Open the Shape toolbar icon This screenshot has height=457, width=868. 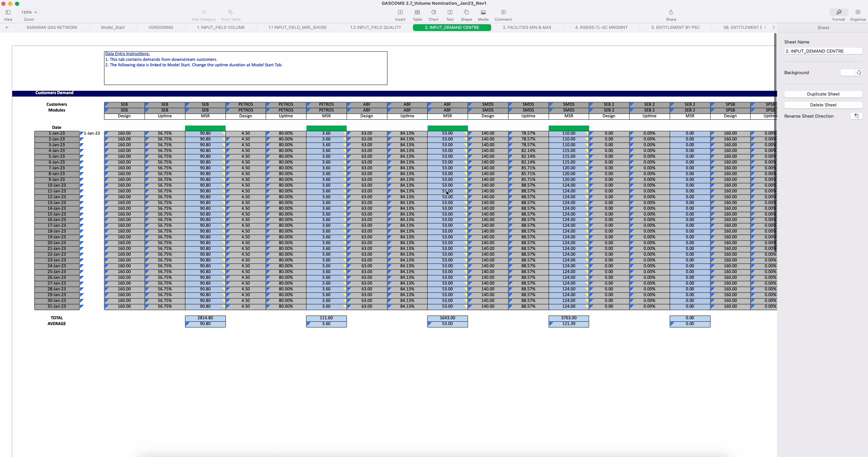click(x=466, y=12)
